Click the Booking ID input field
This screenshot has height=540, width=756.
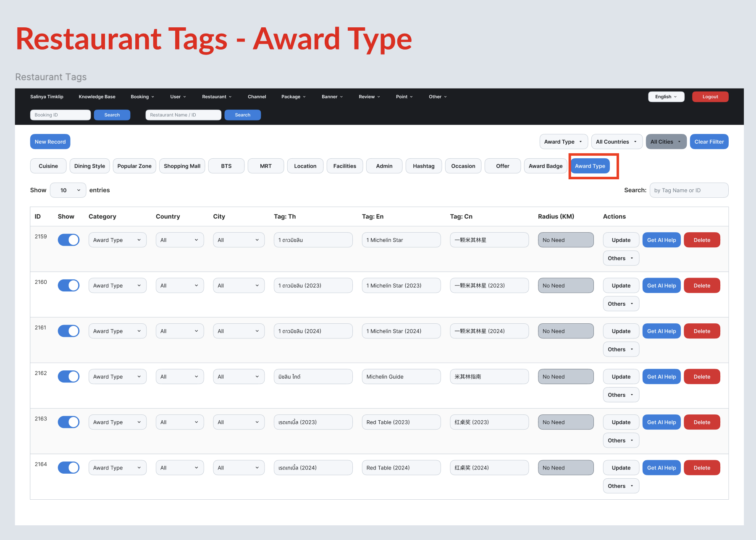click(x=60, y=115)
